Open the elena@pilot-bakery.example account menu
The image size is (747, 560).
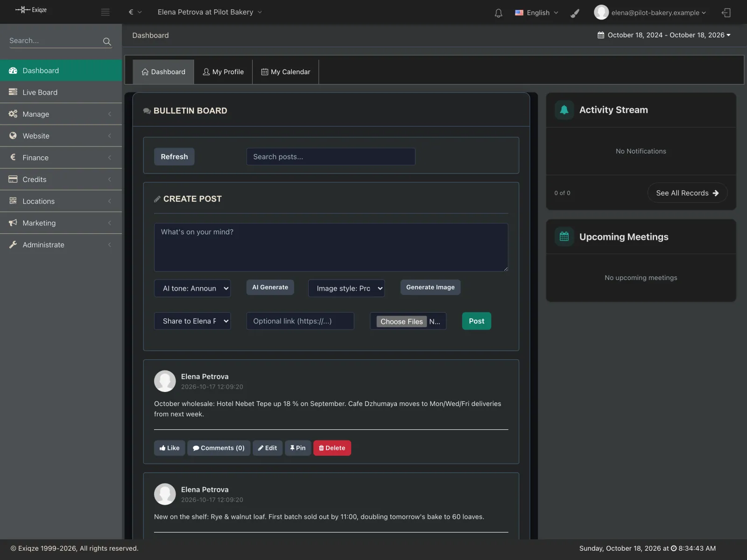pyautogui.click(x=658, y=13)
